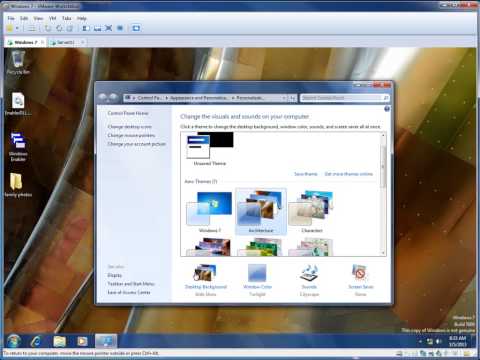Click Get more themes online link
The image size is (480, 360).
click(349, 174)
